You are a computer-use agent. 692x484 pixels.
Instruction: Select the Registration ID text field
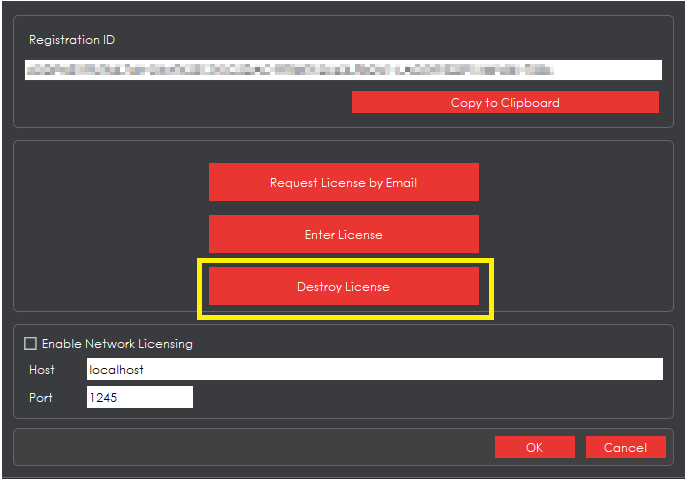coord(343,70)
